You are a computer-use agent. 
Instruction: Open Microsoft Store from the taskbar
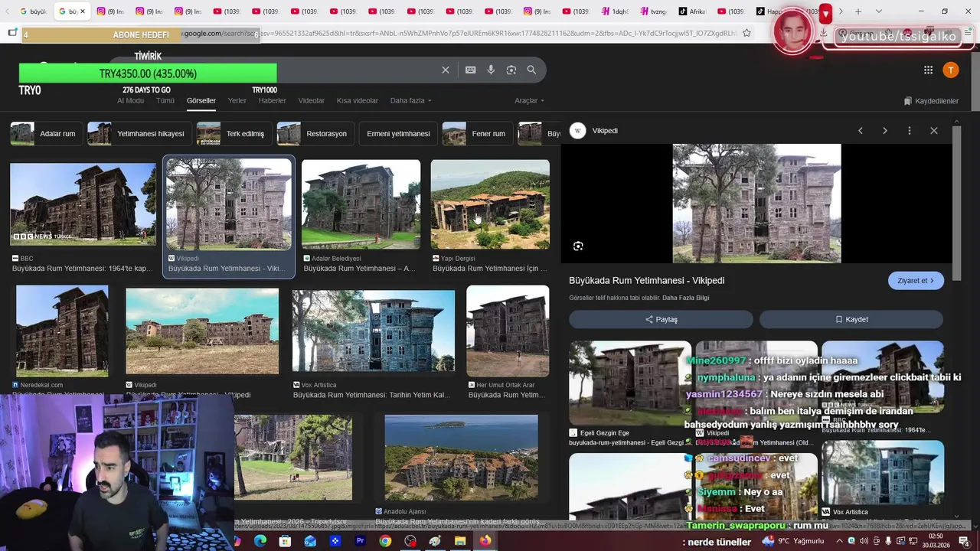285,541
